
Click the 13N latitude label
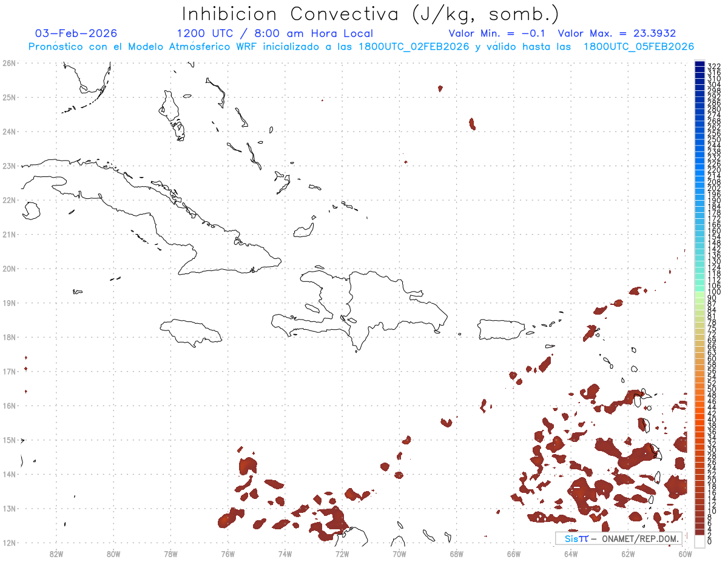click(x=8, y=508)
